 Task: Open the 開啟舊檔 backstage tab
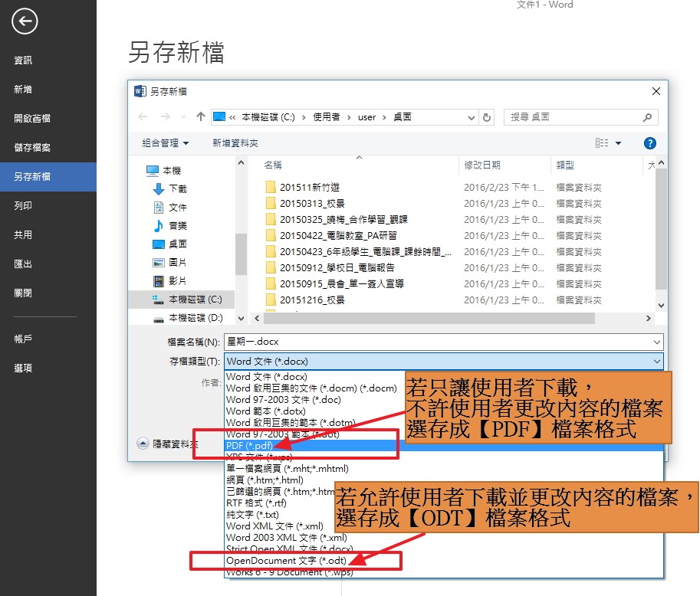[48, 118]
